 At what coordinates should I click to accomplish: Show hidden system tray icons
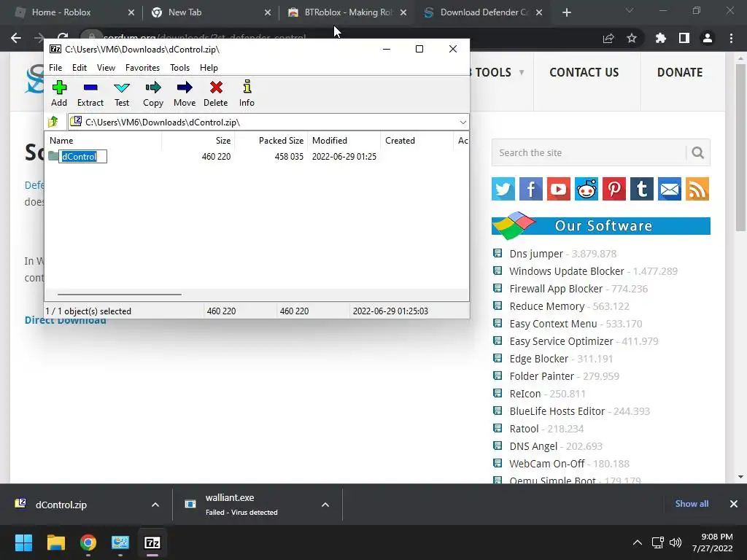(637, 542)
